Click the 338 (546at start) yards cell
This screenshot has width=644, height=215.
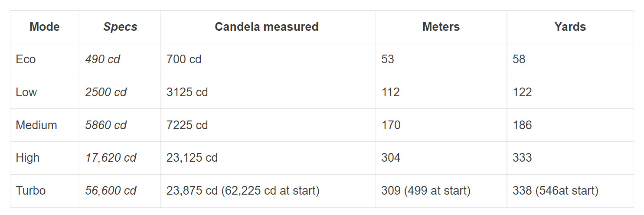pyautogui.click(x=555, y=191)
